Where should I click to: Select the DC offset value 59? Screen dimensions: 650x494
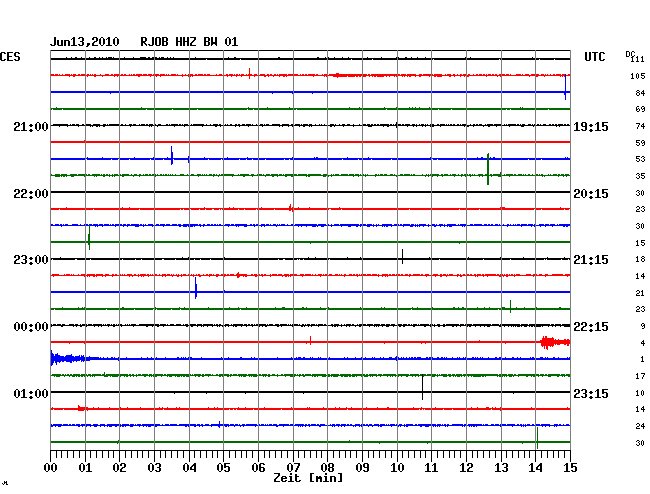[640, 143]
